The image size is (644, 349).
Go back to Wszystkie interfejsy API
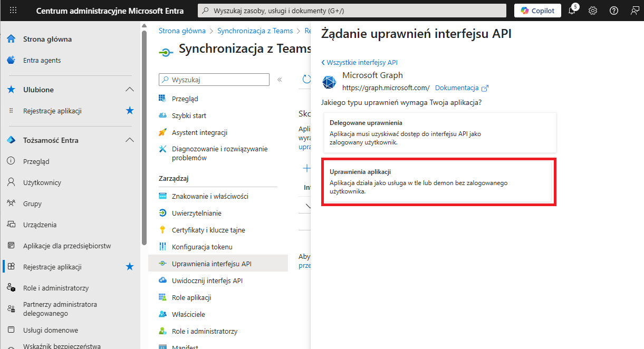coord(359,62)
